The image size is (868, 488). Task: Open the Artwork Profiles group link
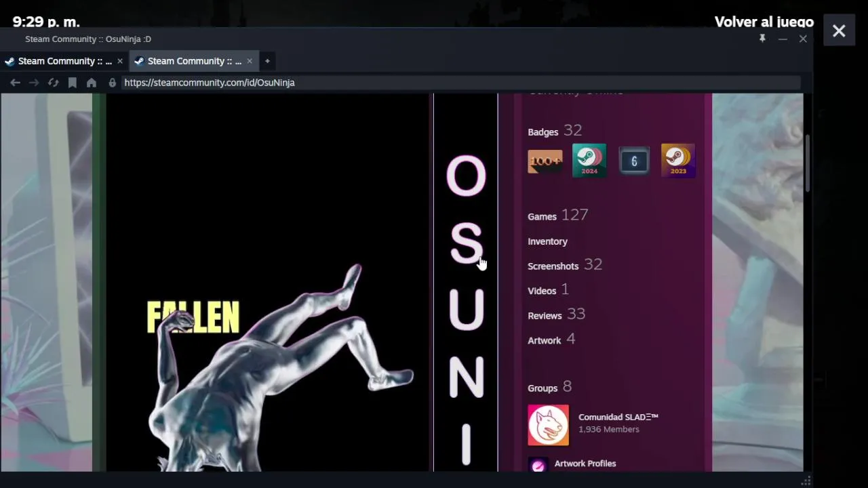click(585, 464)
